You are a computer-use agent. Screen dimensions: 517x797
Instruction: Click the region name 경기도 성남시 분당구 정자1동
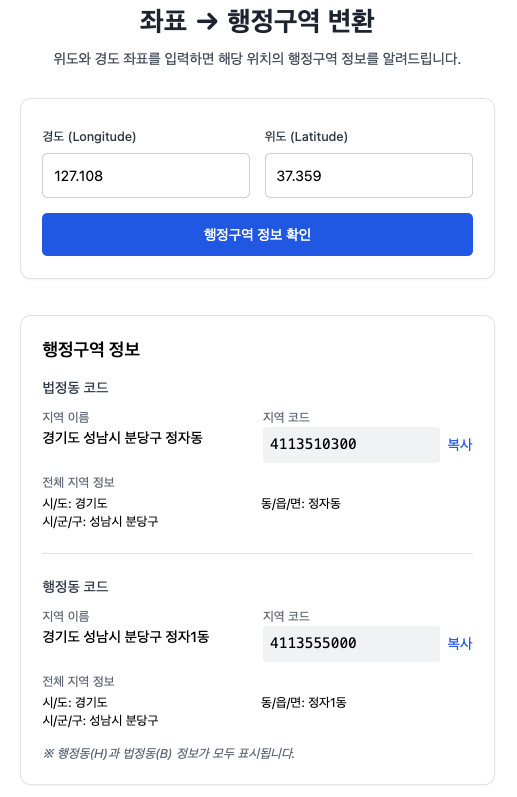(x=126, y=637)
